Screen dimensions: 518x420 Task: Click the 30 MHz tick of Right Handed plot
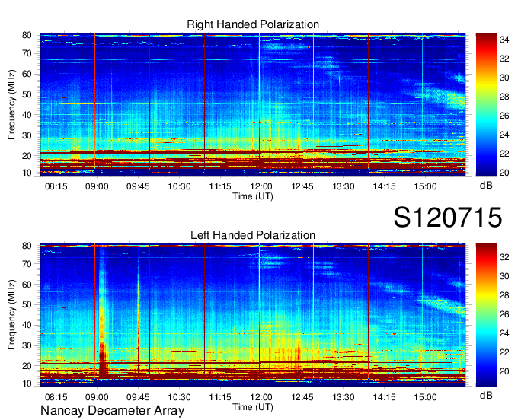[x=27, y=135]
